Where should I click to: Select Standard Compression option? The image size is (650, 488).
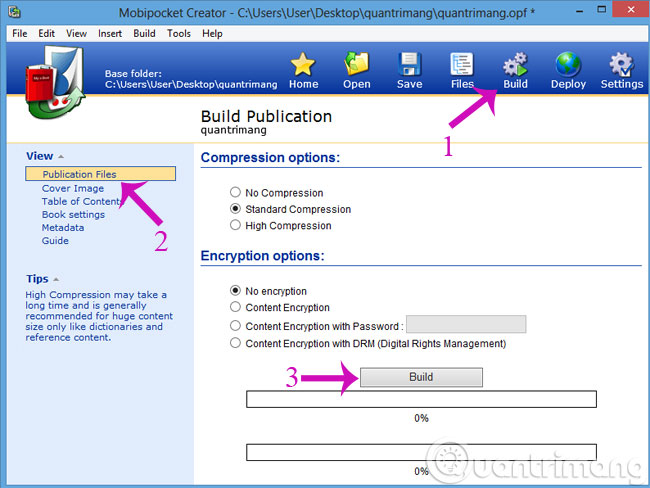[x=235, y=209]
